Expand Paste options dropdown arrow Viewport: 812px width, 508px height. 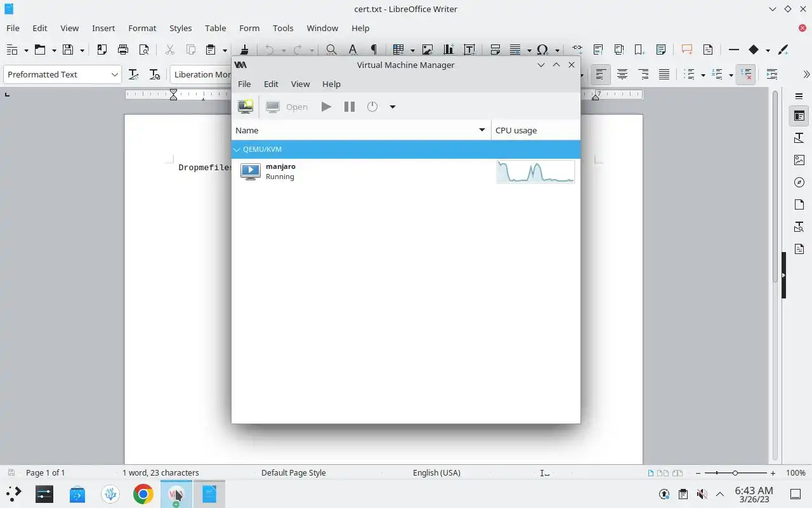coord(225,50)
